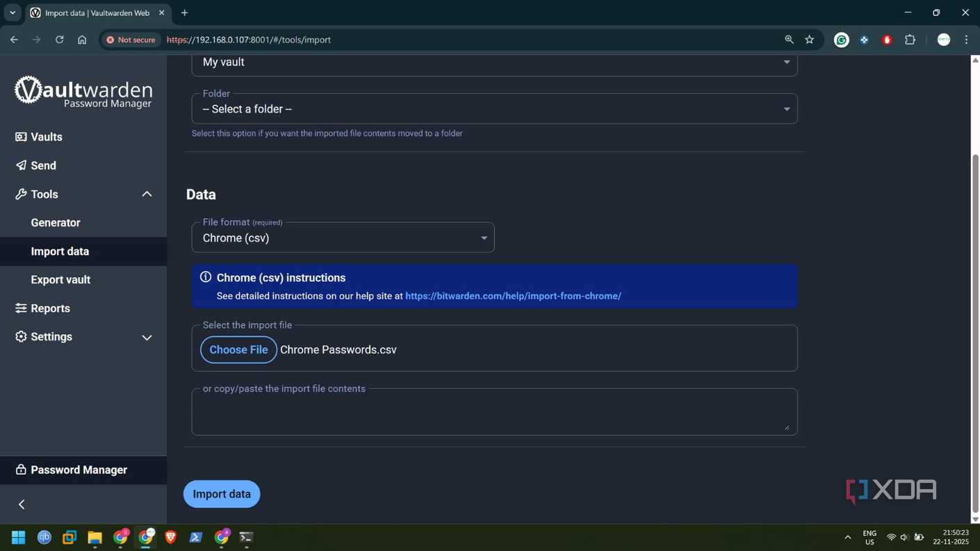
Task: Click the browser back arrow
Action: coord(14,40)
